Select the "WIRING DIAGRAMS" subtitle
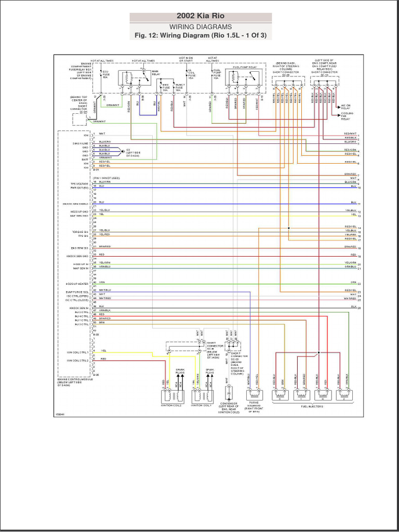Screen dimensions: 399x532 [201, 27]
